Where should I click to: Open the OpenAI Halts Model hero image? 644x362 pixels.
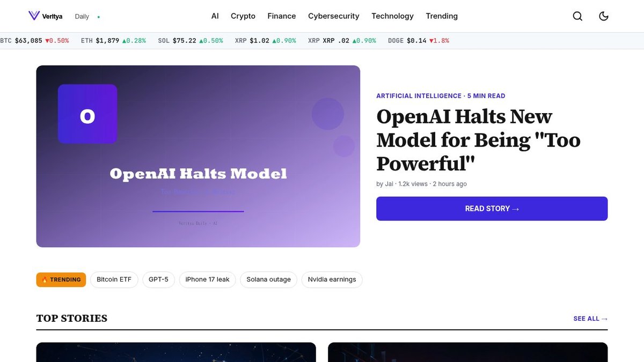pyautogui.click(x=198, y=156)
